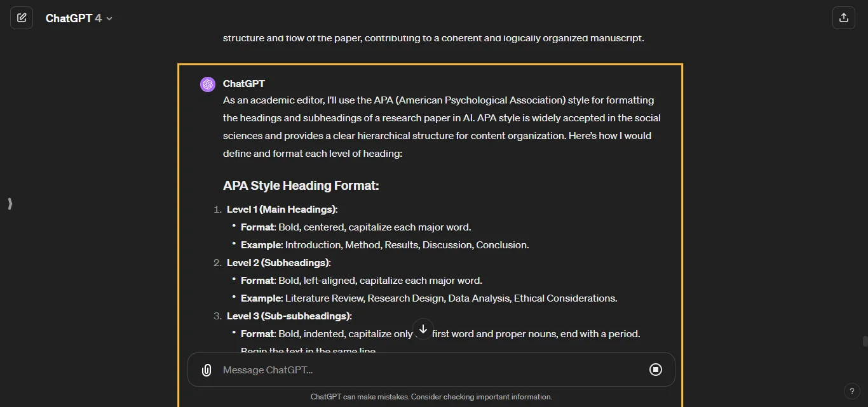
Task: Click 'ChatGPT can make mistakes' disclaimer text
Action: click(x=431, y=397)
